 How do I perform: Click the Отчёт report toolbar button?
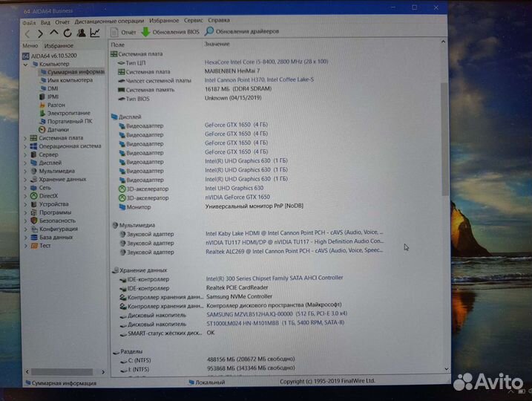coord(122,32)
